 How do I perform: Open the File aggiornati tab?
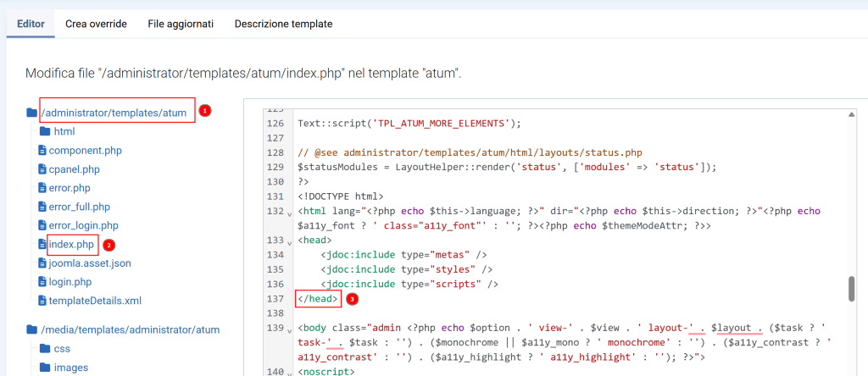coord(181,24)
